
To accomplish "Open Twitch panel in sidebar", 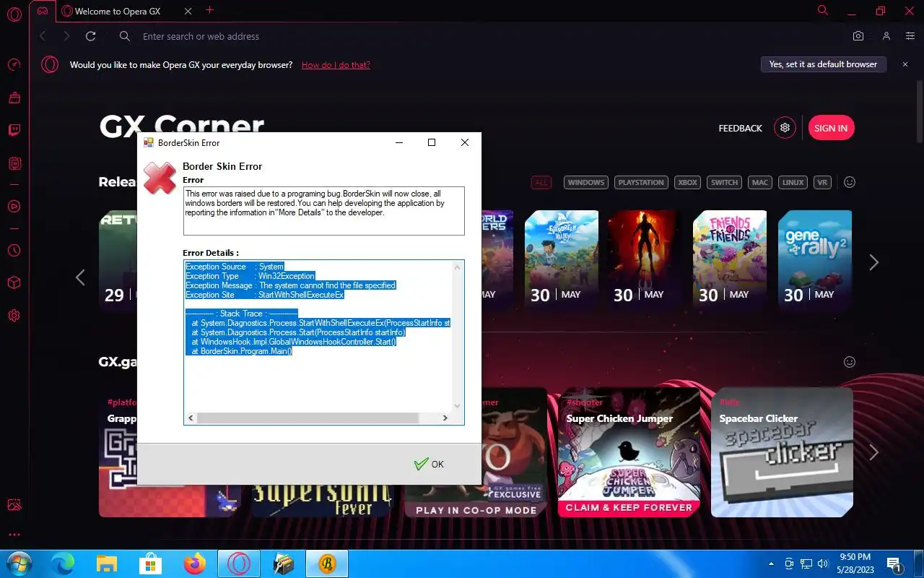I will [14, 131].
